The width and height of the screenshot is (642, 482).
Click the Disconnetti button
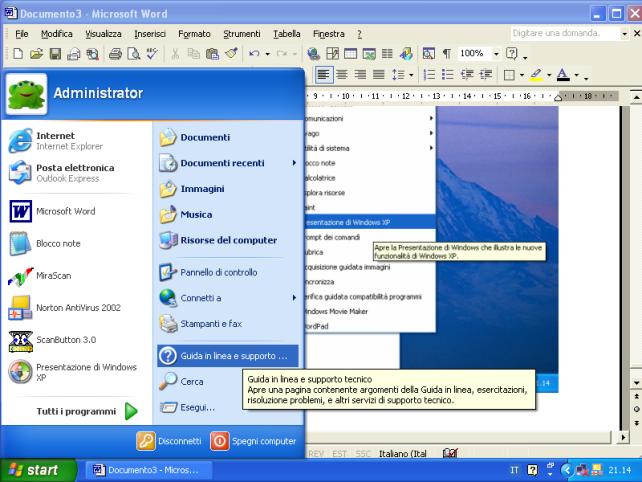click(169, 441)
